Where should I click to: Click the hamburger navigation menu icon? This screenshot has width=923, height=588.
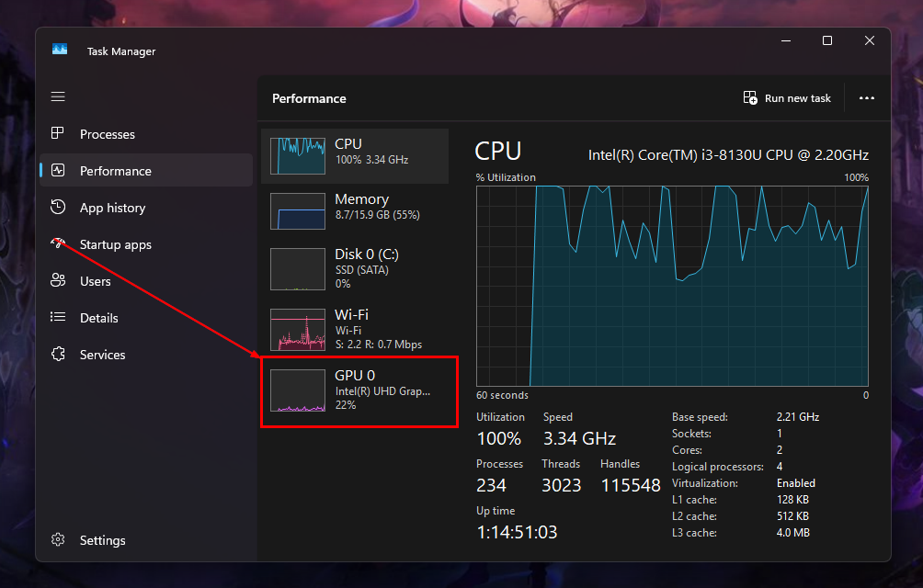pyautogui.click(x=58, y=96)
